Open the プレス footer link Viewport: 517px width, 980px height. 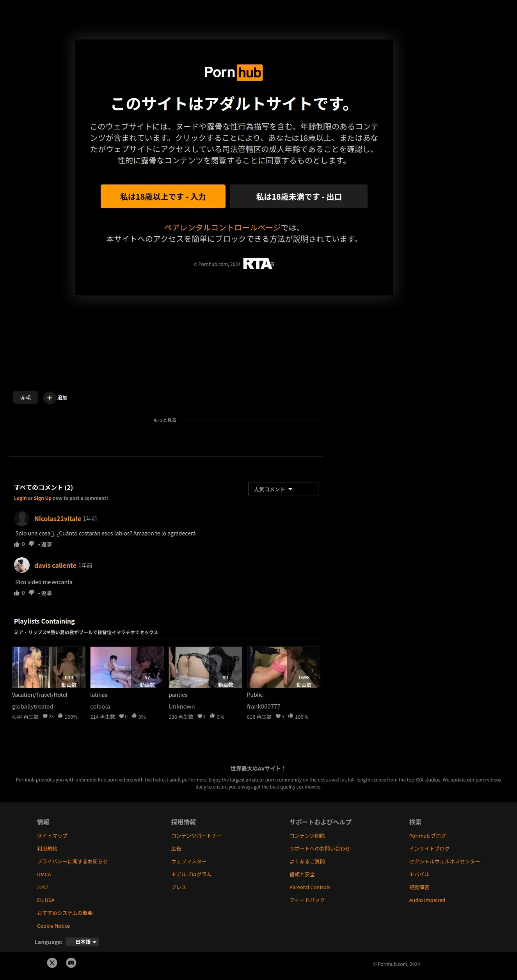[179, 887]
